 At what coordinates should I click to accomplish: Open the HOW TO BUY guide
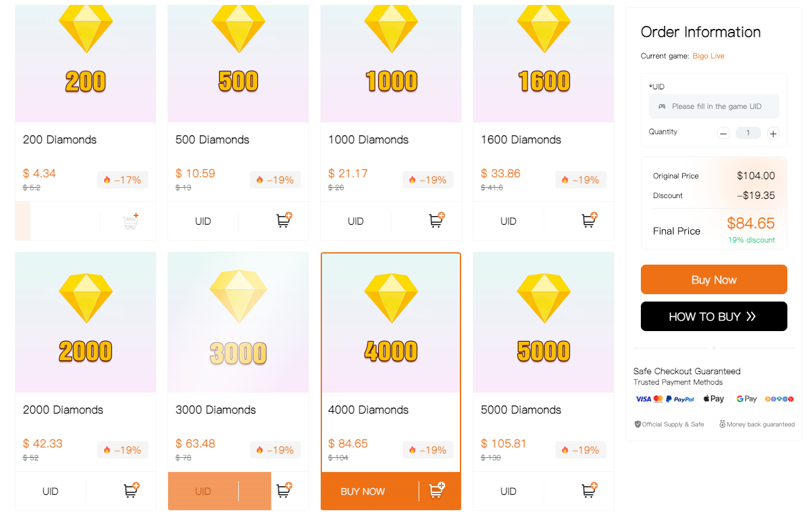[714, 316]
